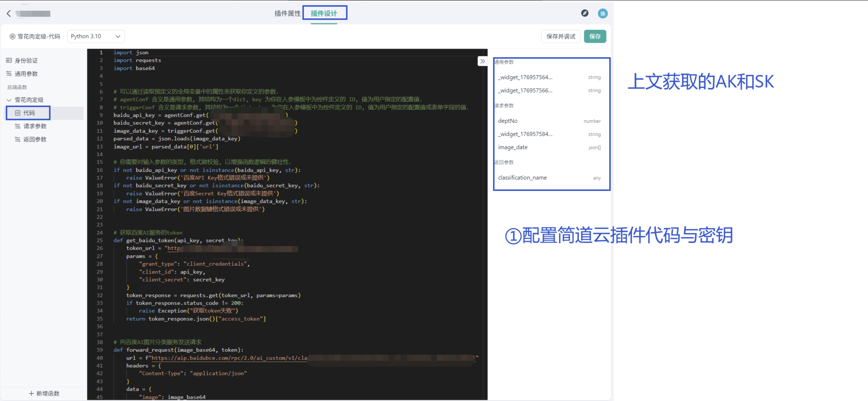868x401 pixels.
Task: Click the 身份验证 icon in sidebar
Action: click(9, 61)
